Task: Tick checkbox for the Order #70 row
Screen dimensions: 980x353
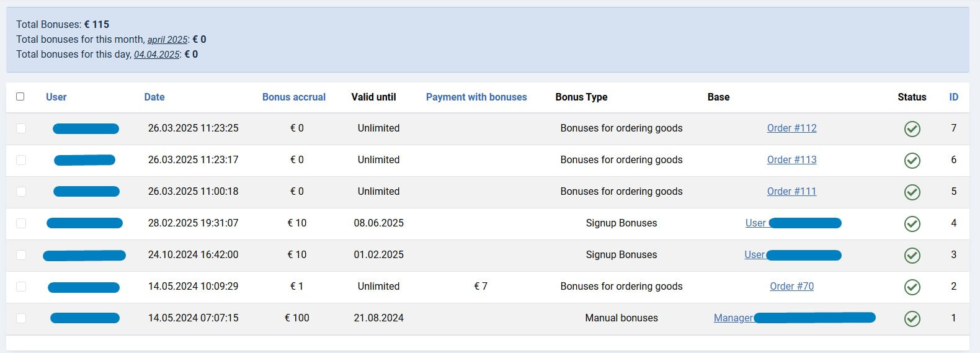Action: coord(21,287)
